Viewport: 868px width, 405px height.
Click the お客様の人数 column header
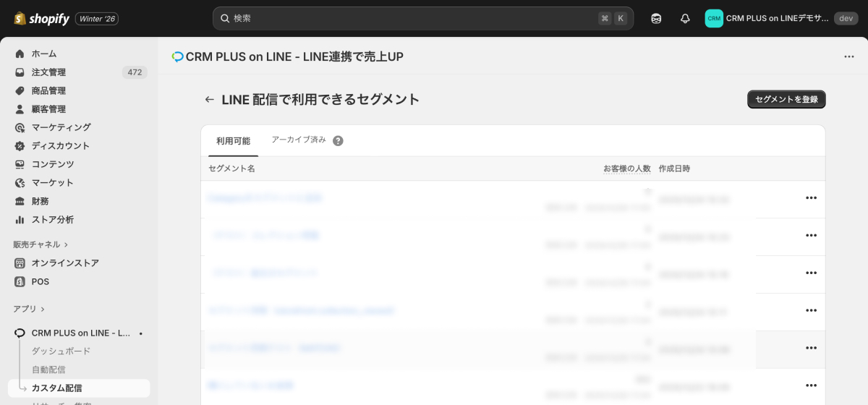tap(627, 169)
